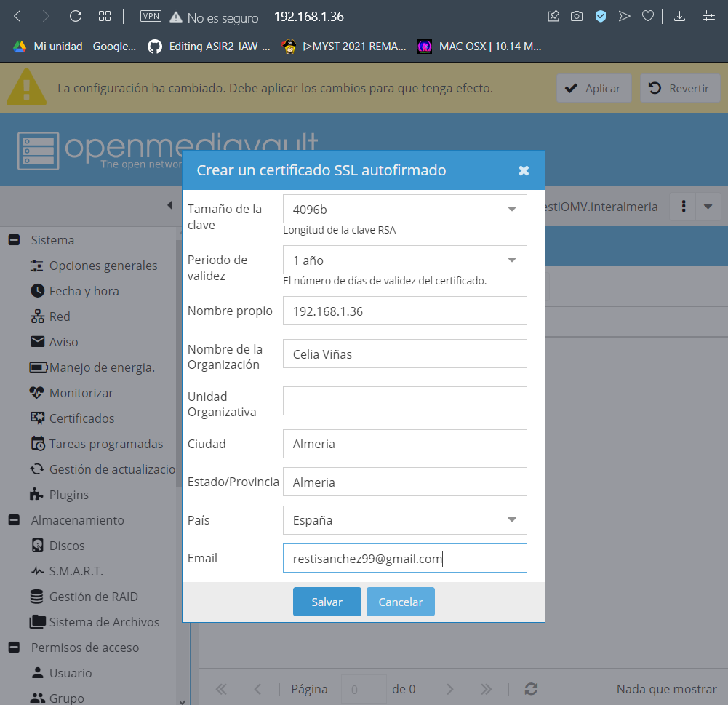The image size is (728, 705).
Task: Click the Certificados icon in sidebar
Action: tap(37, 418)
